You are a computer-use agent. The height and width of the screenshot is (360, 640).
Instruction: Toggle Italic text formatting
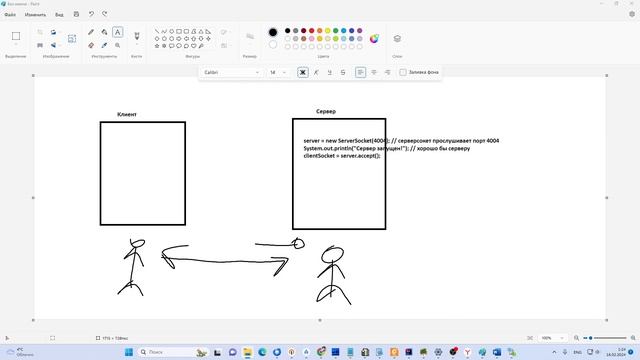[316, 72]
